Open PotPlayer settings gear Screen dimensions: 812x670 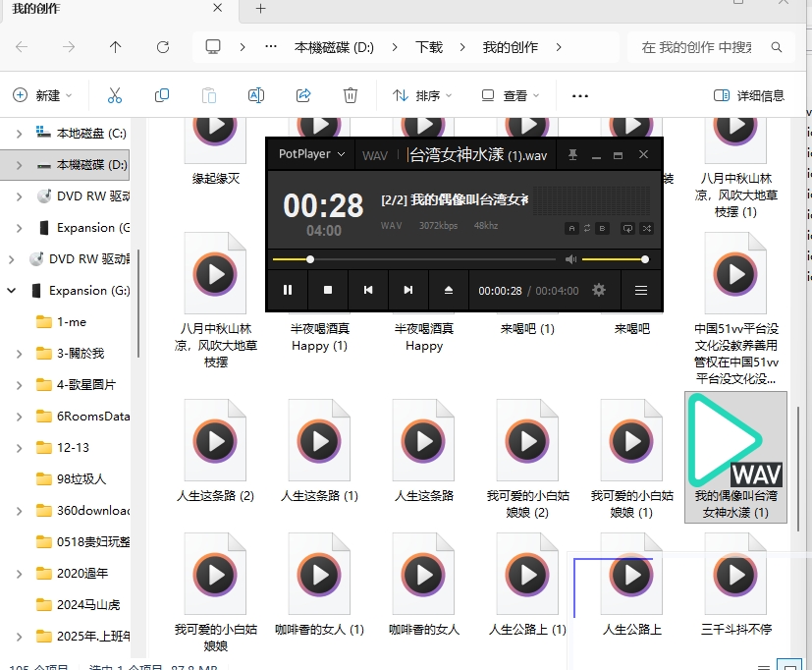click(x=599, y=291)
